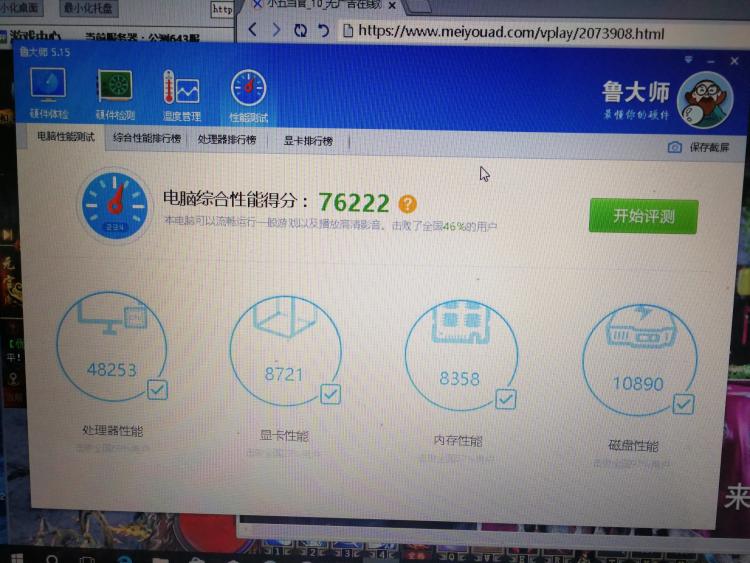Switch to the 处理器排行榜 tab
Image resolution: width=750 pixels, height=563 pixels.
click(227, 140)
